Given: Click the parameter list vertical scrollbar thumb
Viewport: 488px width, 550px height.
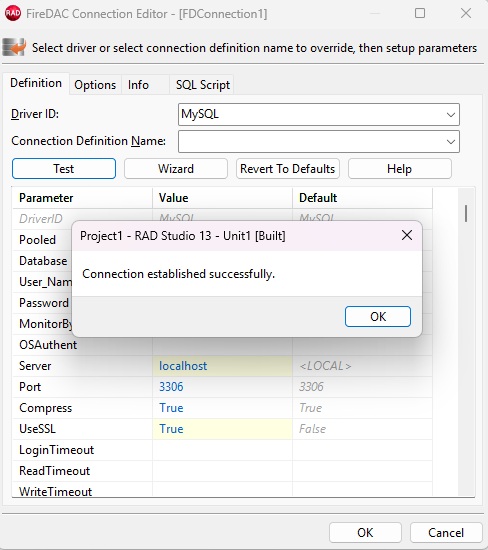Looking at the screenshot, I should [x=466, y=213].
